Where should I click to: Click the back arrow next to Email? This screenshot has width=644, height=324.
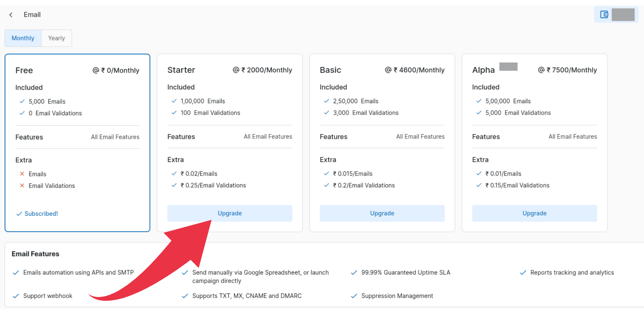[11, 15]
